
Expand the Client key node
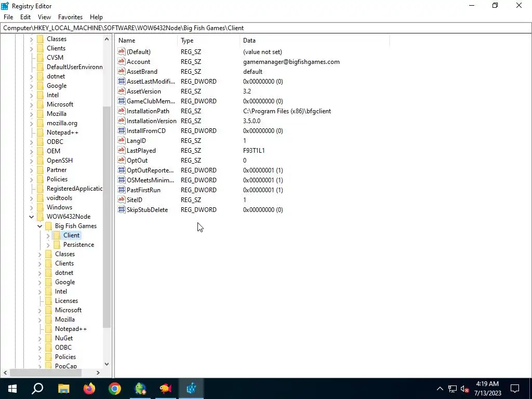(48, 235)
